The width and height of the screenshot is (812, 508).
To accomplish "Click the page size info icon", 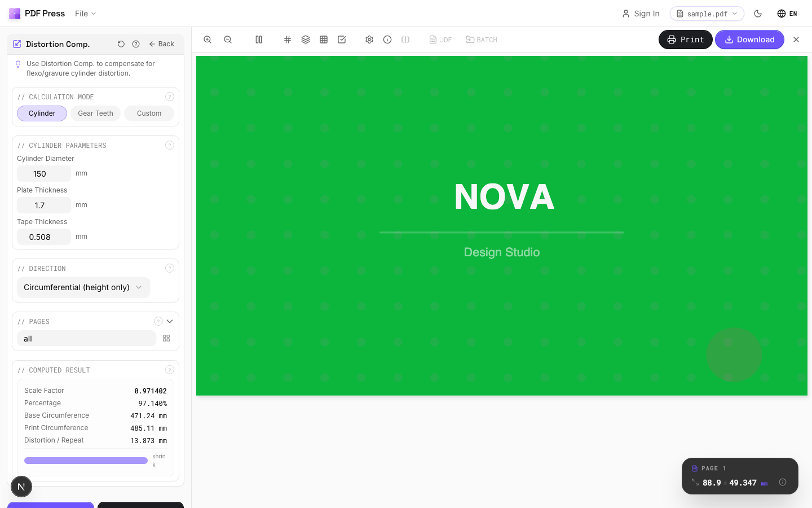I will [x=783, y=482].
